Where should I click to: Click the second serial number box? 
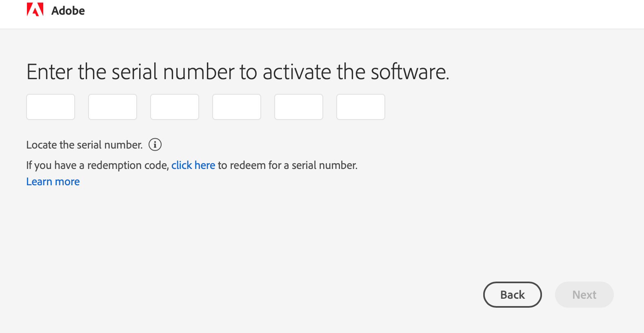coord(112,107)
